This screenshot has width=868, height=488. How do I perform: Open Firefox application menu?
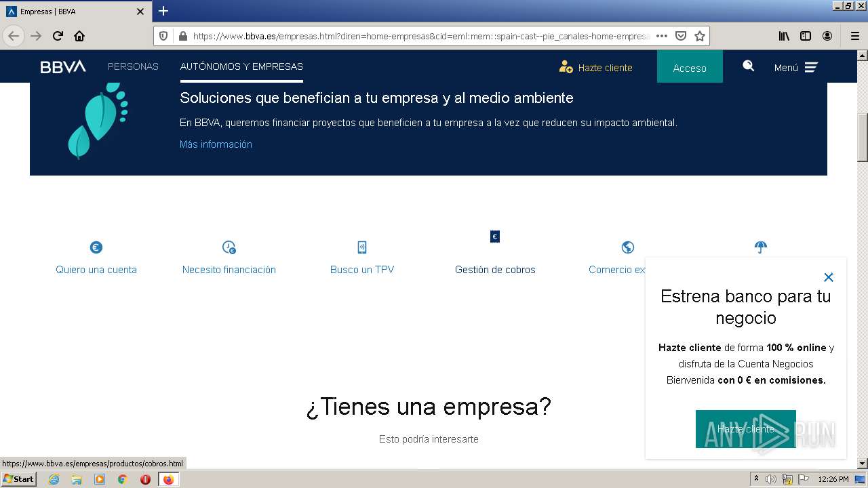pos(854,36)
